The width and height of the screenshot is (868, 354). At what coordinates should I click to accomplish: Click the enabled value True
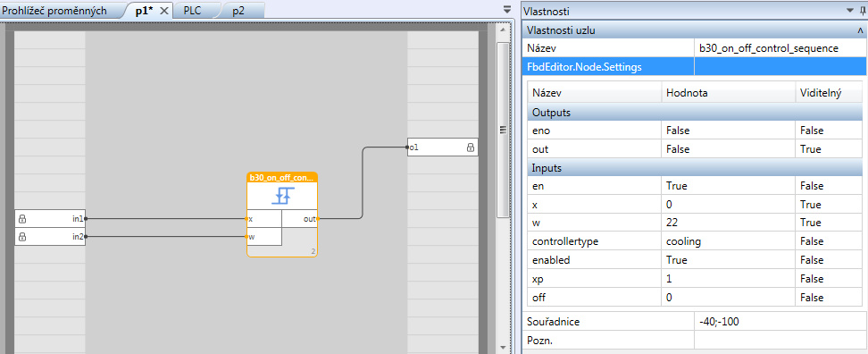[x=729, y=260]
